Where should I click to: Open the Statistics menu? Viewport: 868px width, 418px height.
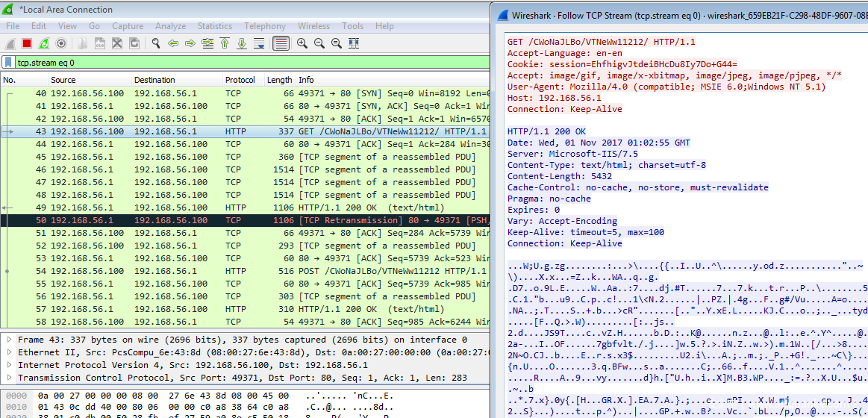pos(214,26)
